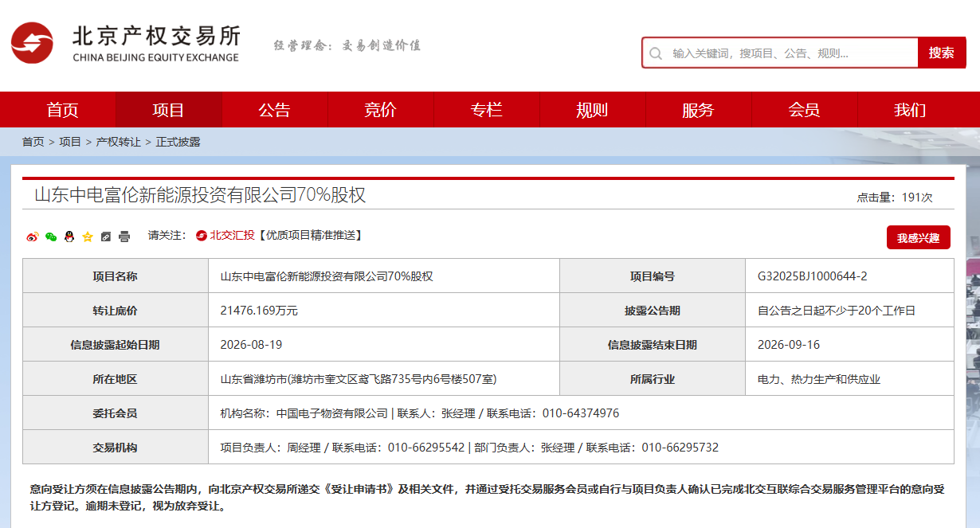Go to 项目 in breadcrumb
Screen dimensions: 980x528
[x=70, y=142]
